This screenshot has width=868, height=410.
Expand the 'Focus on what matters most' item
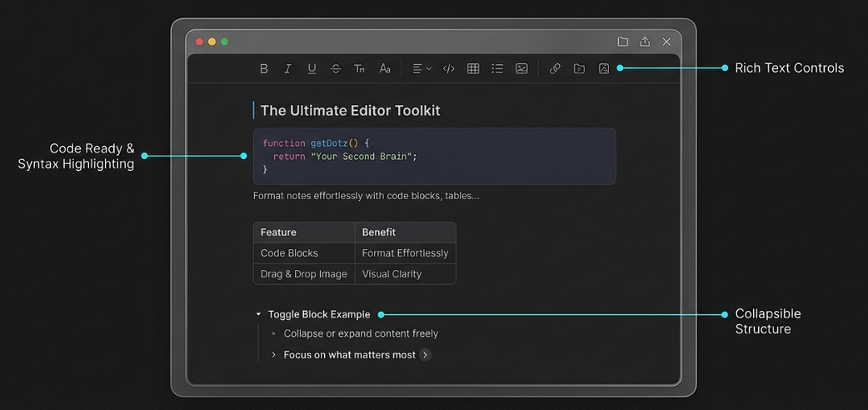point(274,355)
